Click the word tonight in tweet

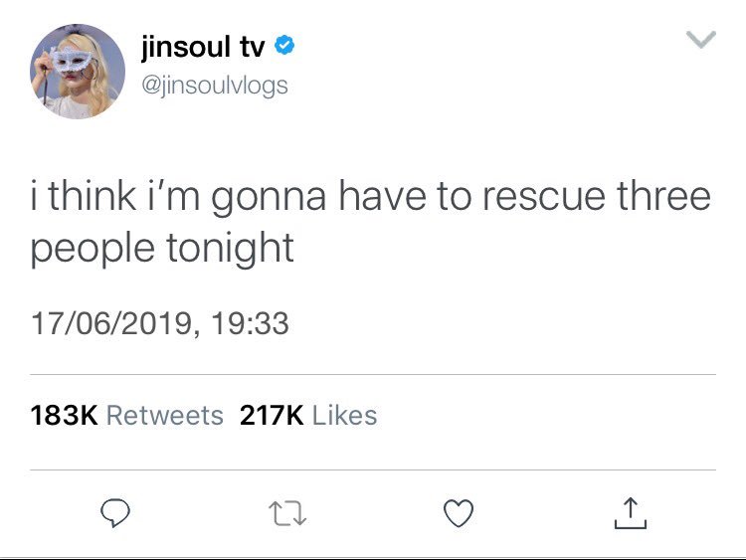click(230, 250)
